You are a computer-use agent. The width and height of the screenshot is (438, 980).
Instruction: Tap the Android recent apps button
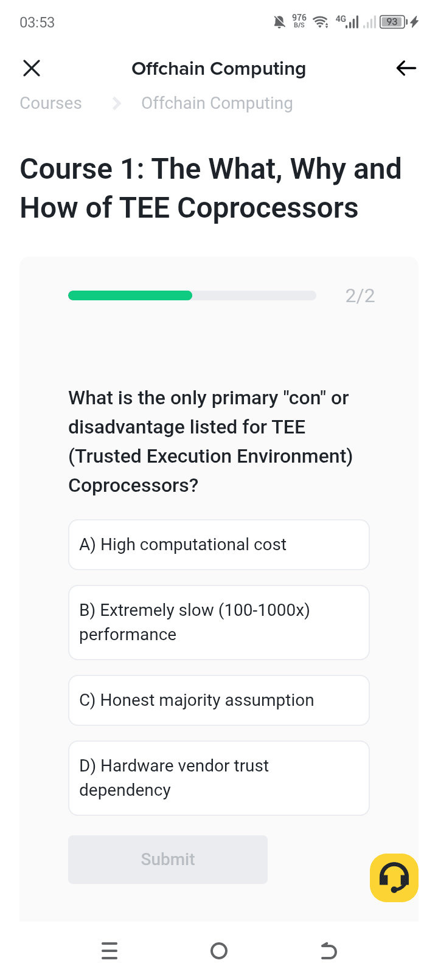point(109,950)
